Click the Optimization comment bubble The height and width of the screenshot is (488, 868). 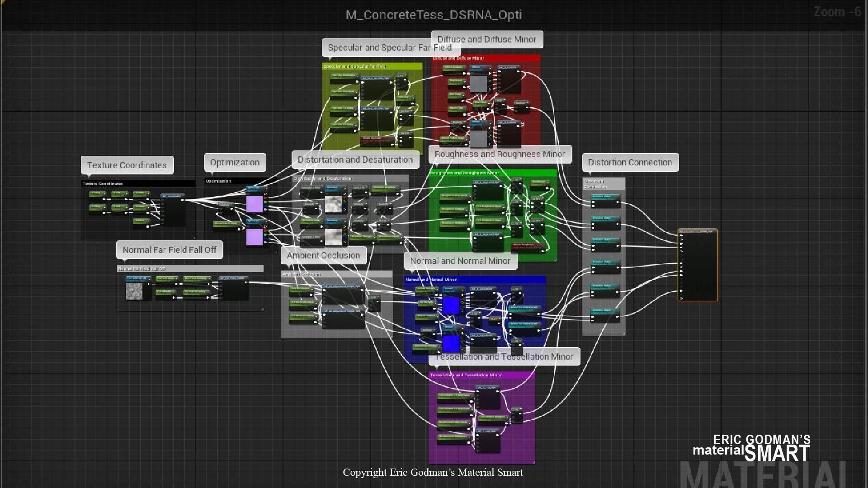click(x=235, y=162)
